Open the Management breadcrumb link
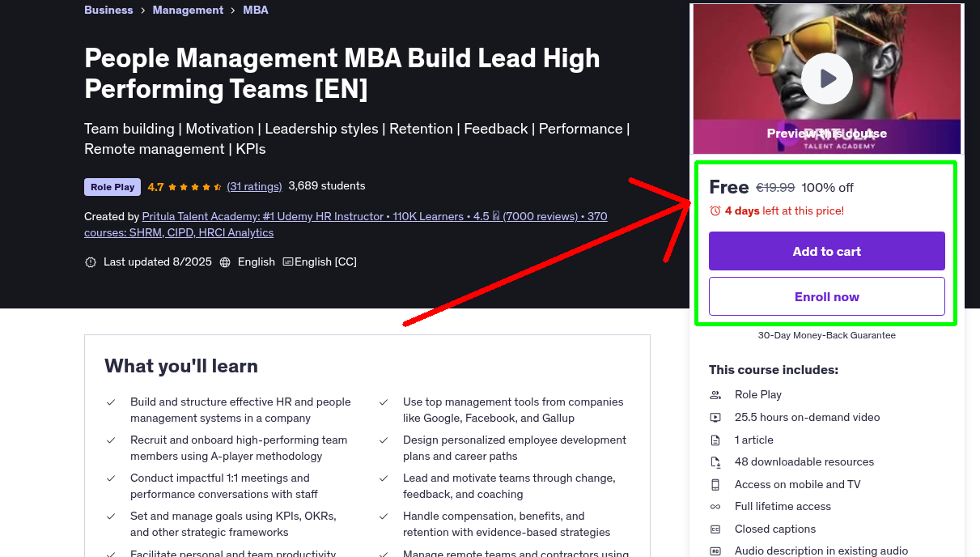The width and height of the screenshot is (980, 557). 188,10
